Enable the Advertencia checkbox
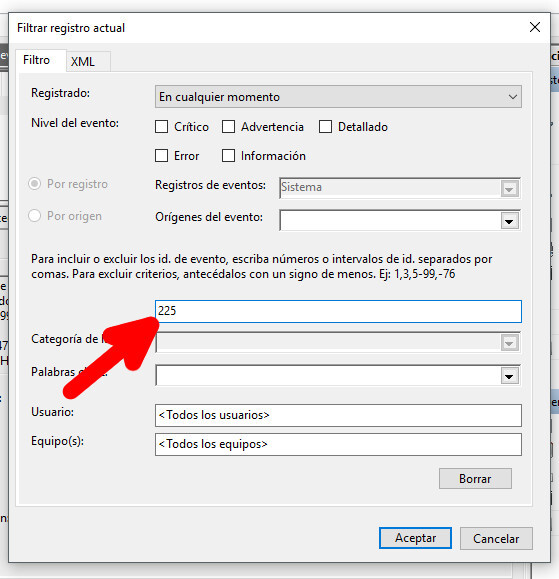Image resolution: width=559 pixels, height=579 pixels. [x=228, y=127]
